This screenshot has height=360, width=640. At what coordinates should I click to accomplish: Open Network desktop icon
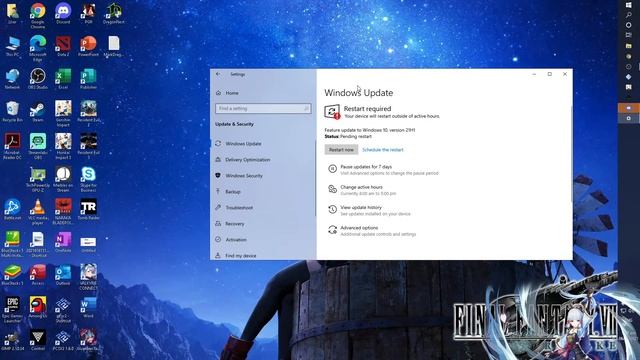12,78
